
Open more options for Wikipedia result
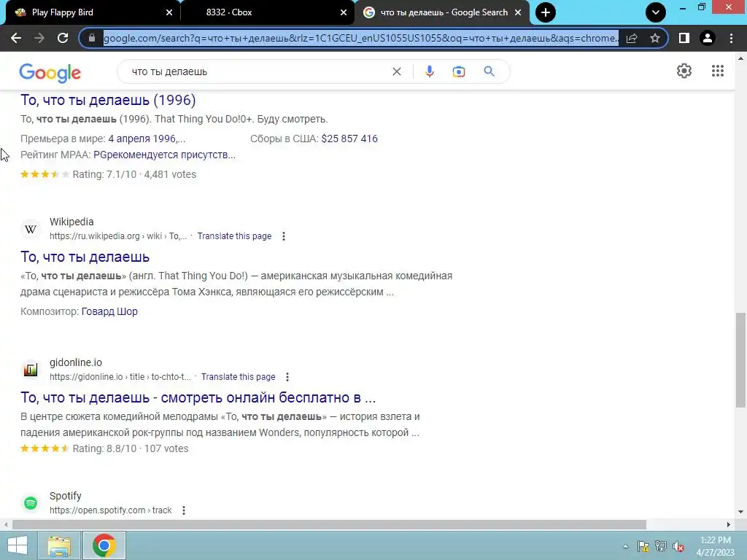pyautogui.click(x=284, y=236)
